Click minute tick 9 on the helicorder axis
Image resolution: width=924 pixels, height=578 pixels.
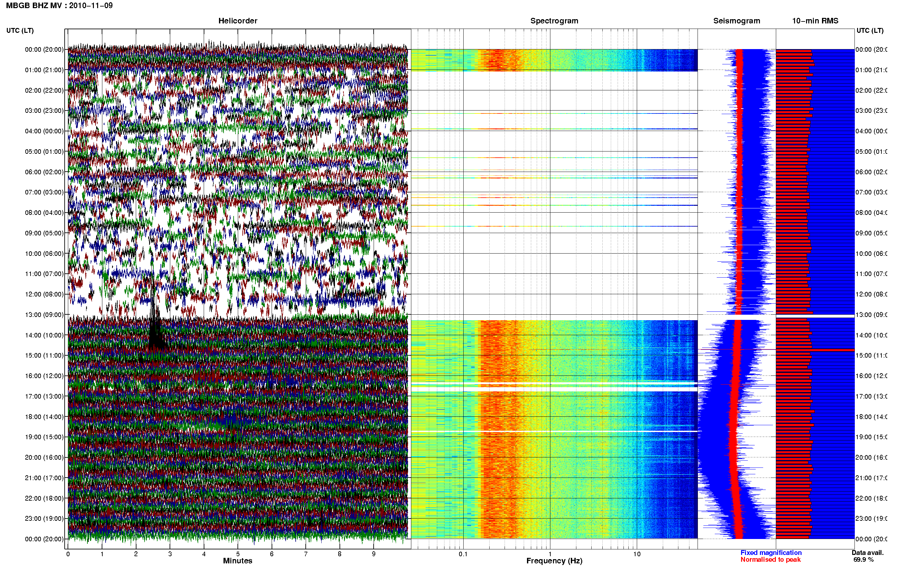[x=374, y=554]
